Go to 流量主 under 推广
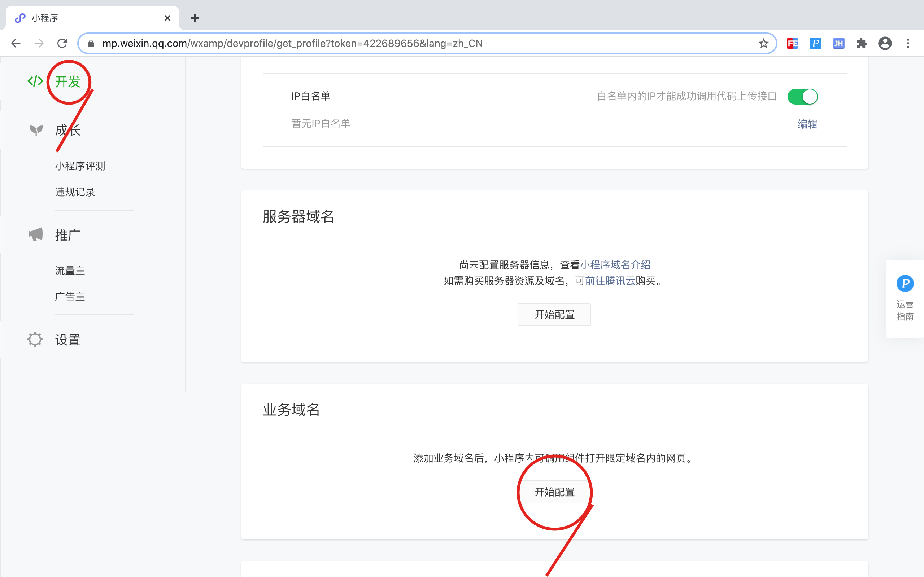The width and height of the screenshot is (924, 577). point(70,270)
